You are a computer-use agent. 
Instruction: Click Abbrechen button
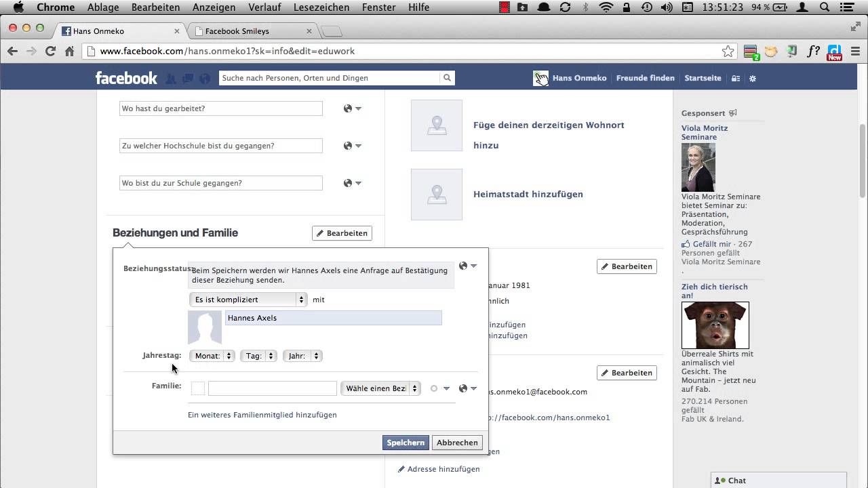pos(457,443)
